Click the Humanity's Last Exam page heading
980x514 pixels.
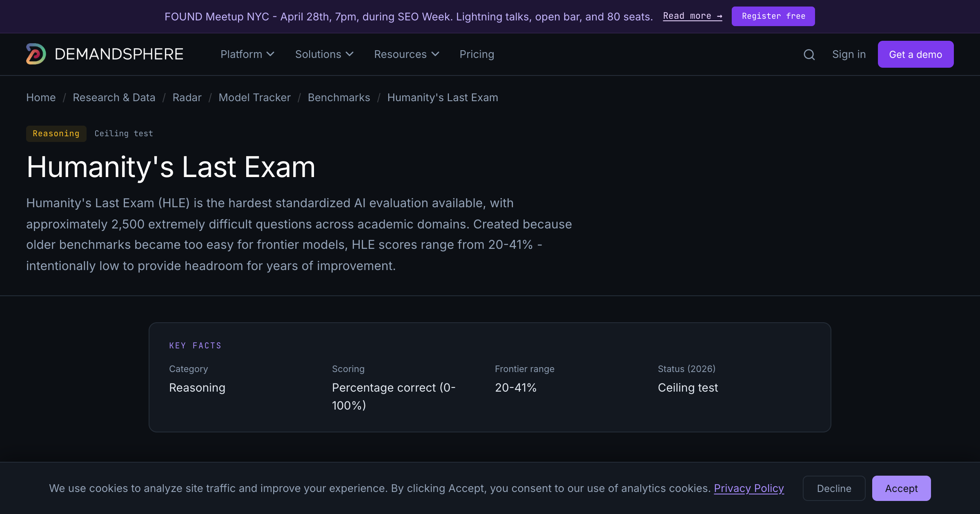pyautogui.click(x=171, y=167)
